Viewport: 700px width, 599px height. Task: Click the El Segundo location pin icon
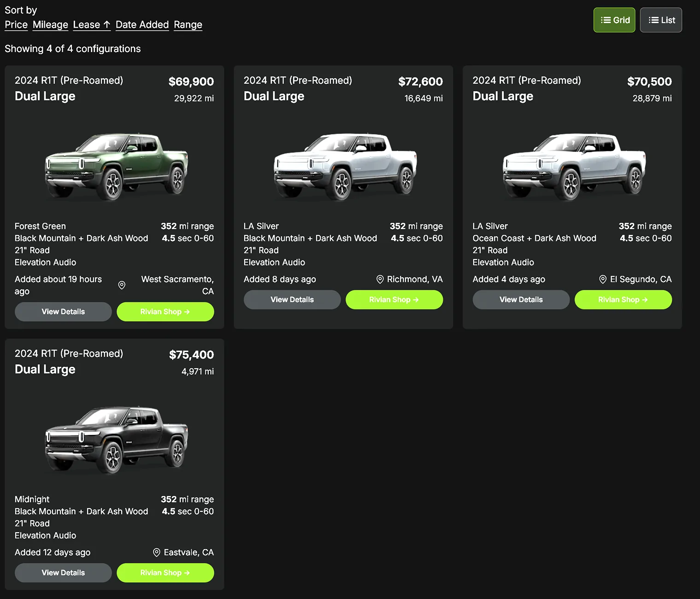[603, 279]
